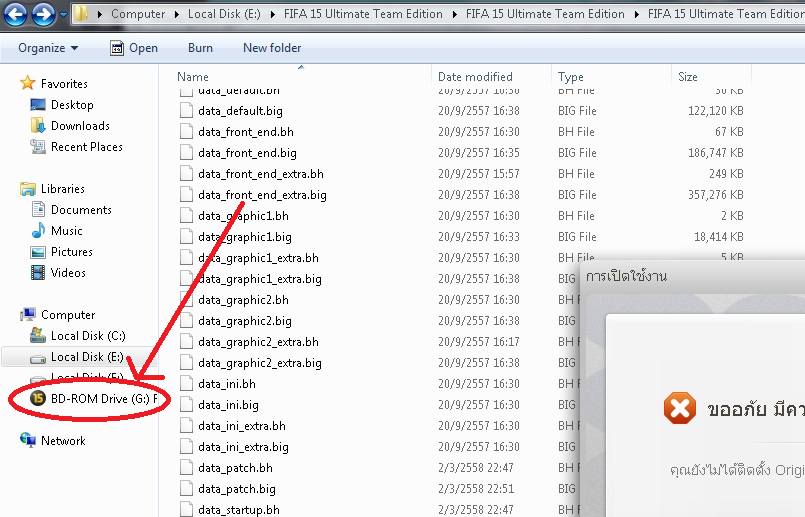Click the Videos library film icon
Screen dimensions: 805x517
(x=38, y=273)
